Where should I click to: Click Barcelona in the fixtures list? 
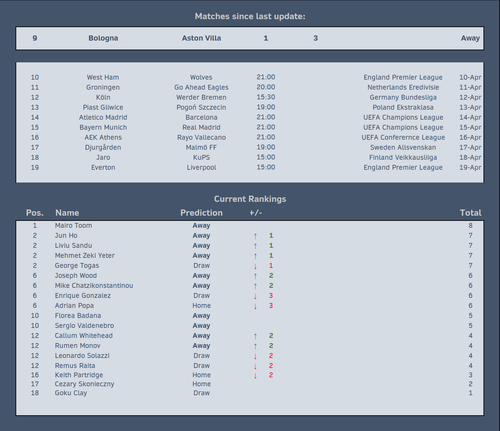pos(201,117)
